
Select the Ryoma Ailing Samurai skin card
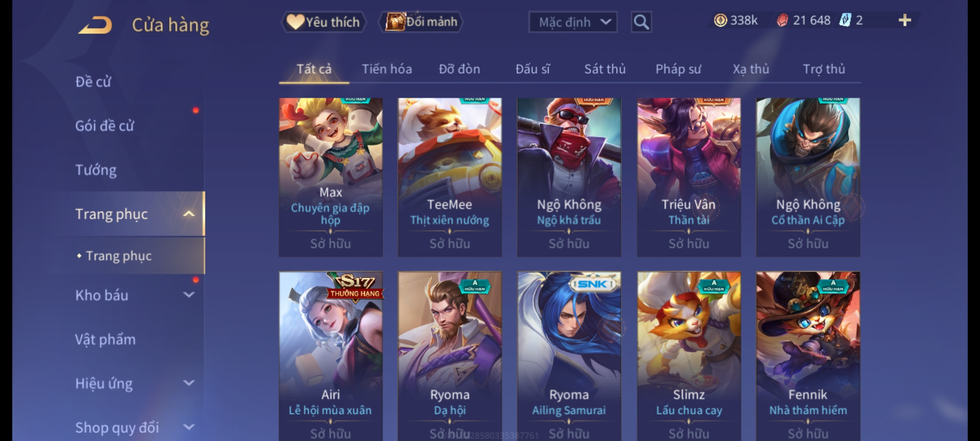(569, 356)
